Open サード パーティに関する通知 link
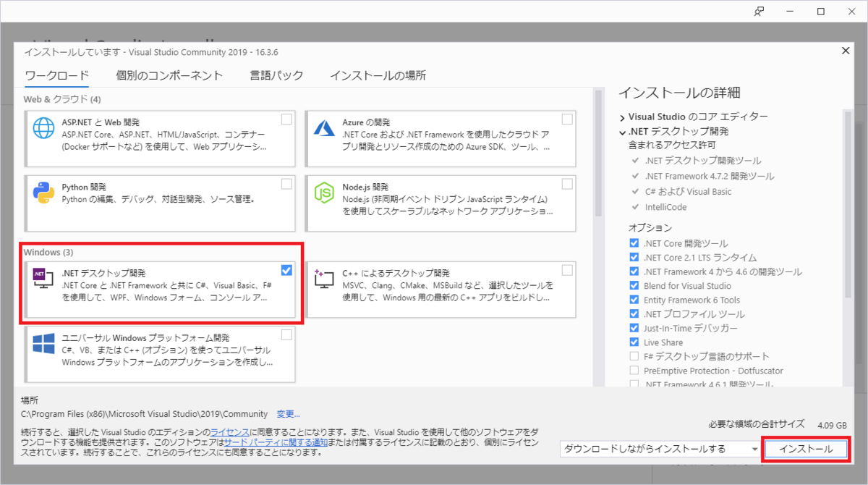The height and width of the screenshot is (485, 868). tap(276, 442)
